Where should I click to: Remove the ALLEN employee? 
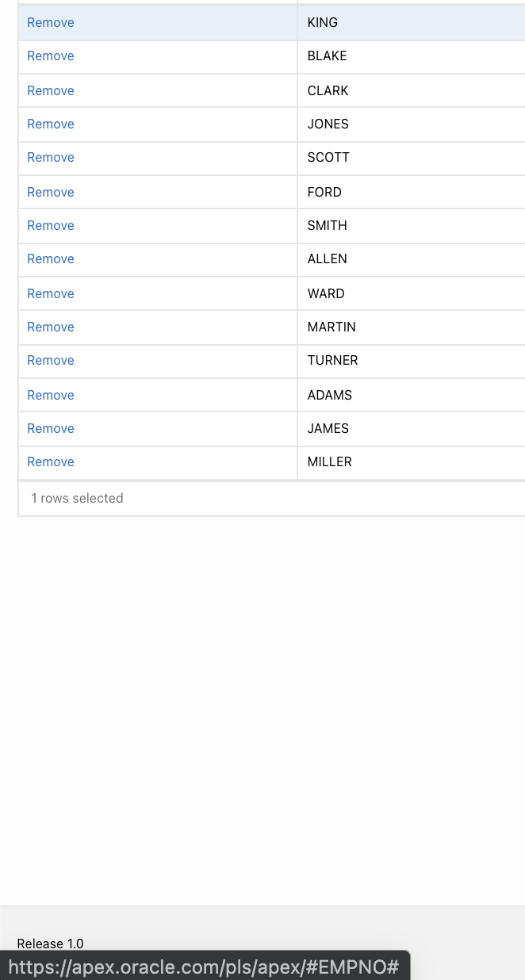pos(51,258)
